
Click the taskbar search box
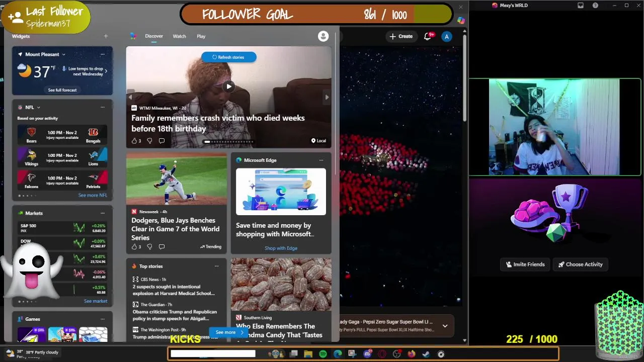(x=213, y=354)
